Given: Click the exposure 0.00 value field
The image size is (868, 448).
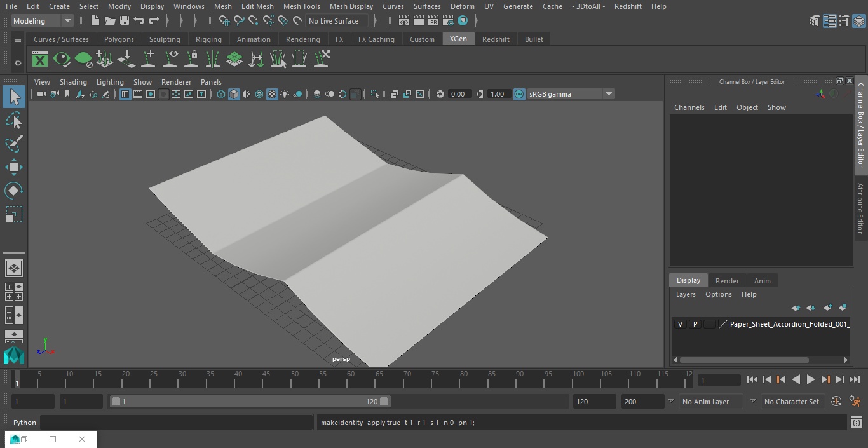Looking at the screenshot, I should click(459, 94).
